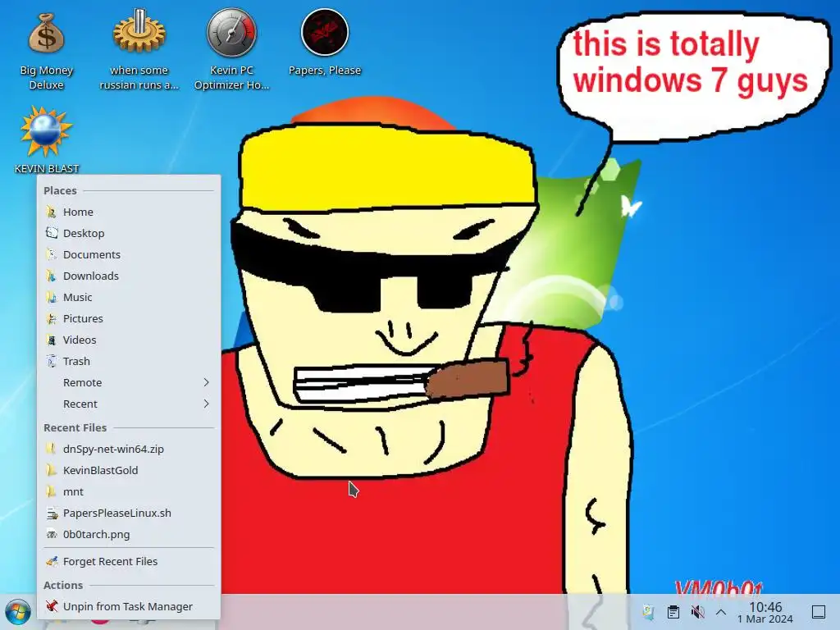The image size is (840, 630).
Task: Click the Windows 7 start orb
Action: click(x=18, y=612)
